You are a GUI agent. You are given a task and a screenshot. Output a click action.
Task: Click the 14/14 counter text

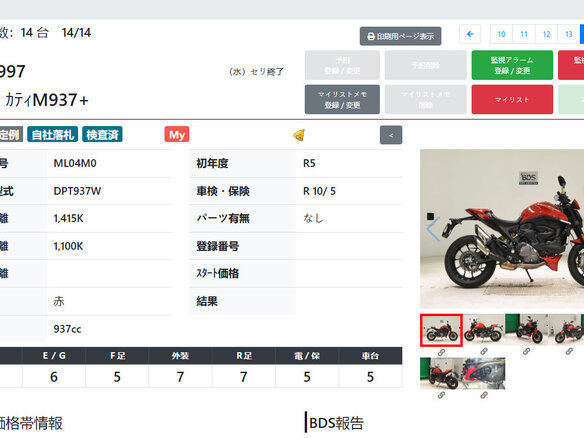coord(76,32)
